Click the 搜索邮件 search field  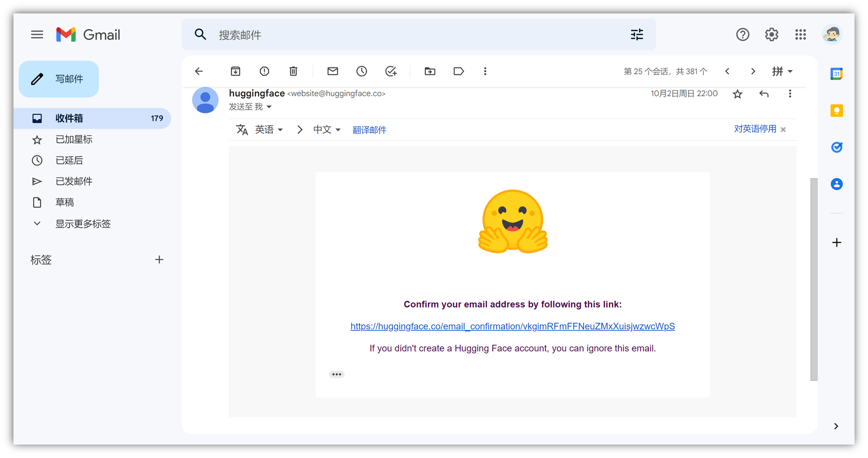(418, 34)
